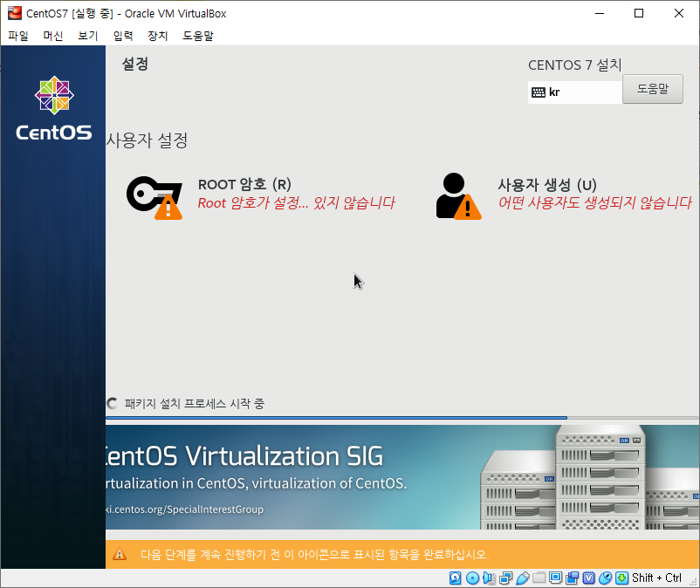Click the Shift + Ctrl host key text
The width and height of the screenshot is (700, 588).
656,578
